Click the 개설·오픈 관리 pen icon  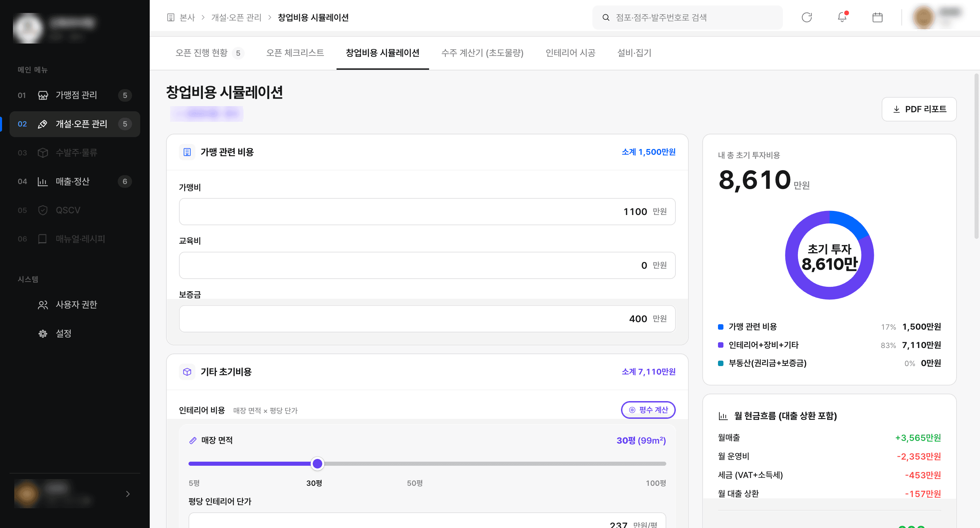43,124
